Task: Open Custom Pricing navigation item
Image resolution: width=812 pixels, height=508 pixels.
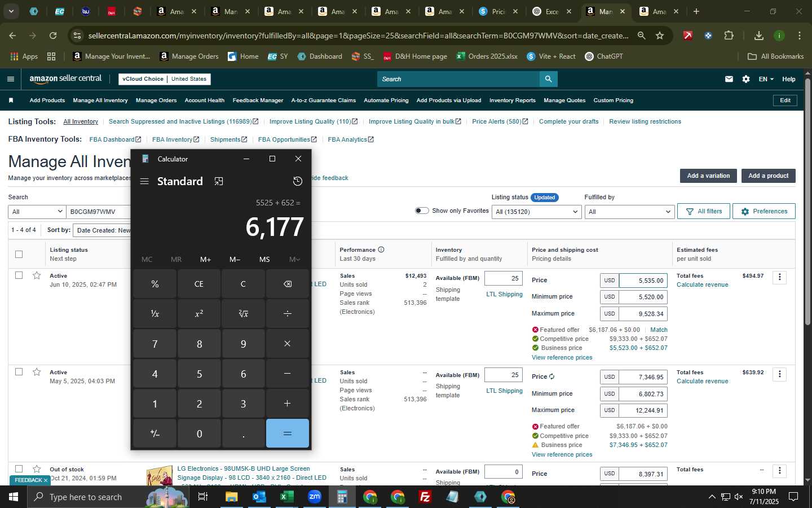Action: (614, 100)
